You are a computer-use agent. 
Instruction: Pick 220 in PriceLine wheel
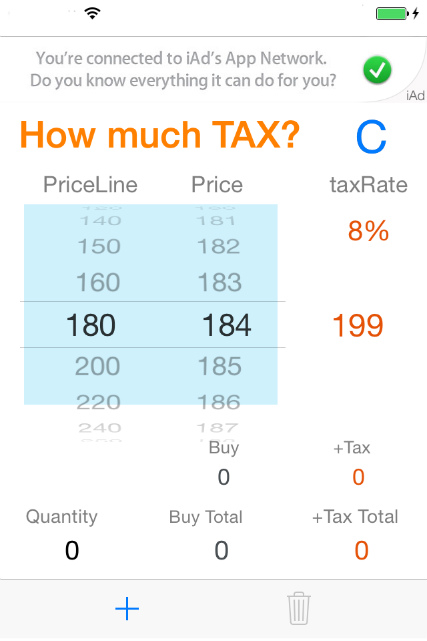pyautogui.click(x=98, y=402)
